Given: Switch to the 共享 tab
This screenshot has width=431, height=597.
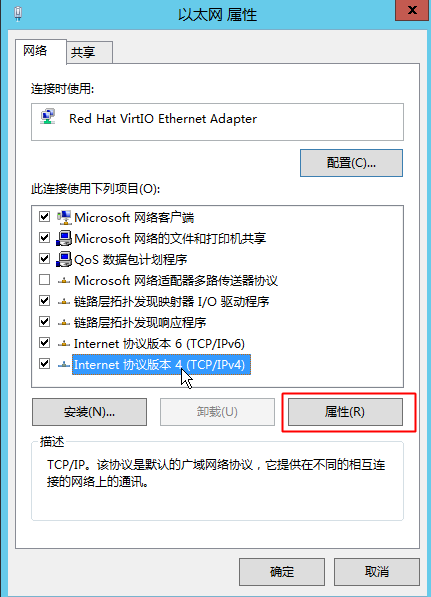Looking at the screenshot, I should click(89, 52).
